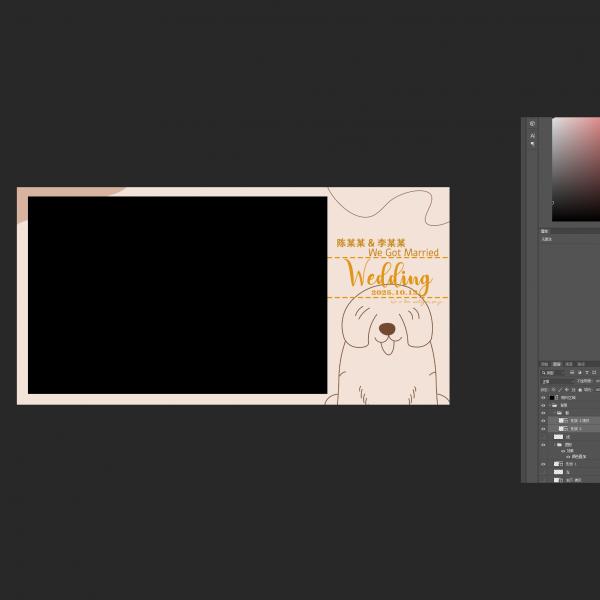Toggle visibility of the second highlighted layer
This screenshot has width=600, height=600.
tap(543, 429)
